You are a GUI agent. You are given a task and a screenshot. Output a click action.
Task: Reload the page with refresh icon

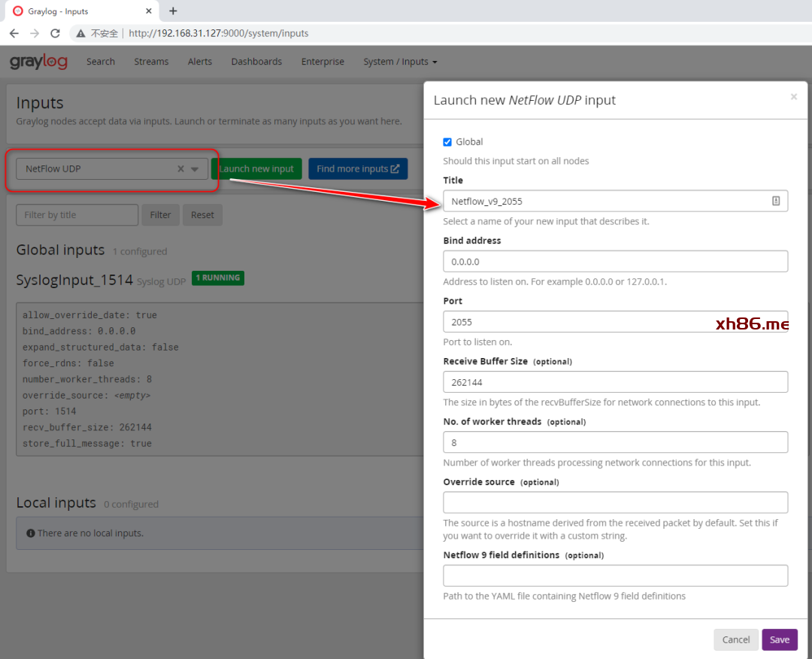tap(55, 33)
